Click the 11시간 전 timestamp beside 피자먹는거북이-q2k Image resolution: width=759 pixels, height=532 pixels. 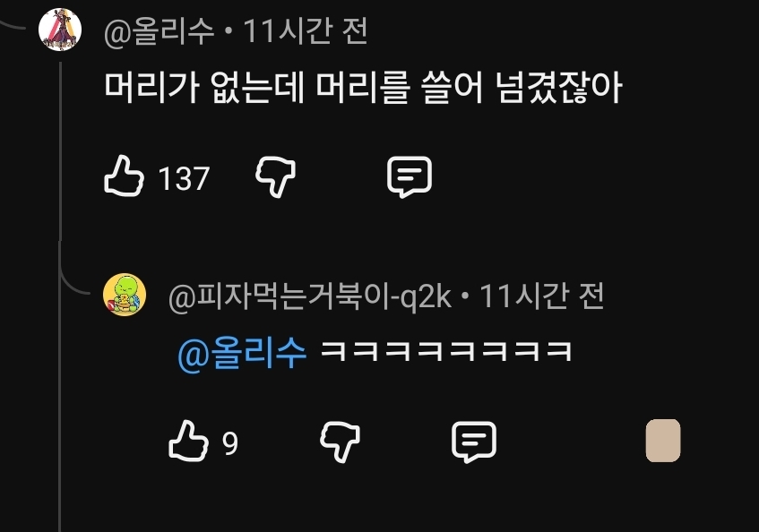[x=541, y=296]
